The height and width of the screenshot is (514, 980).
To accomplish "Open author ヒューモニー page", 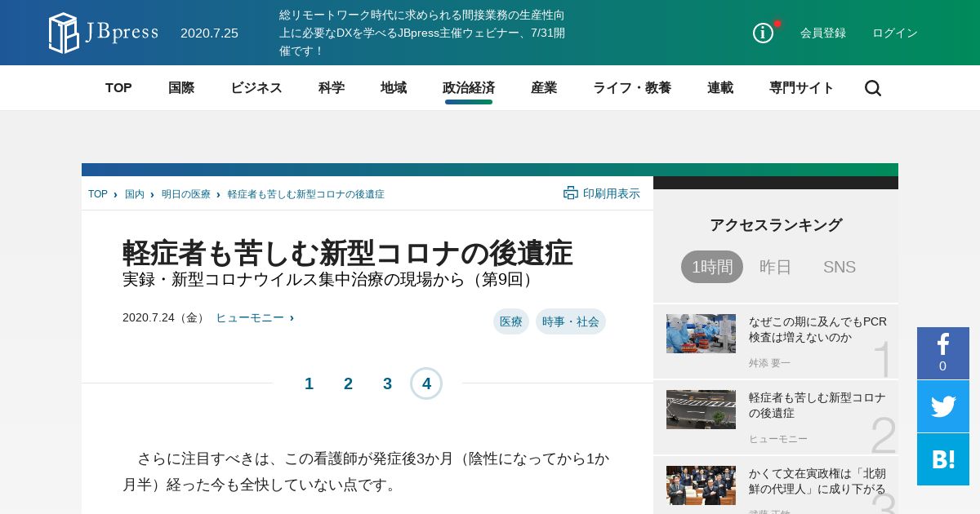I will point(250,317).
